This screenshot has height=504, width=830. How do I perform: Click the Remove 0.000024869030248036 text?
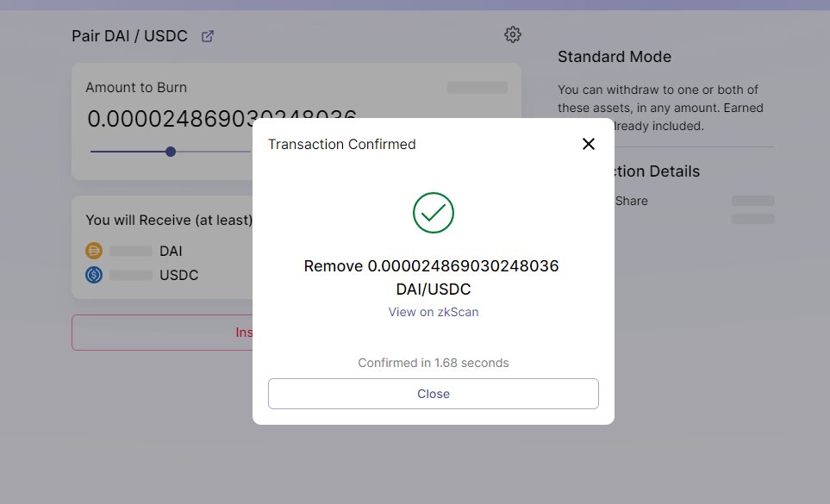click(x=431, y=266)
